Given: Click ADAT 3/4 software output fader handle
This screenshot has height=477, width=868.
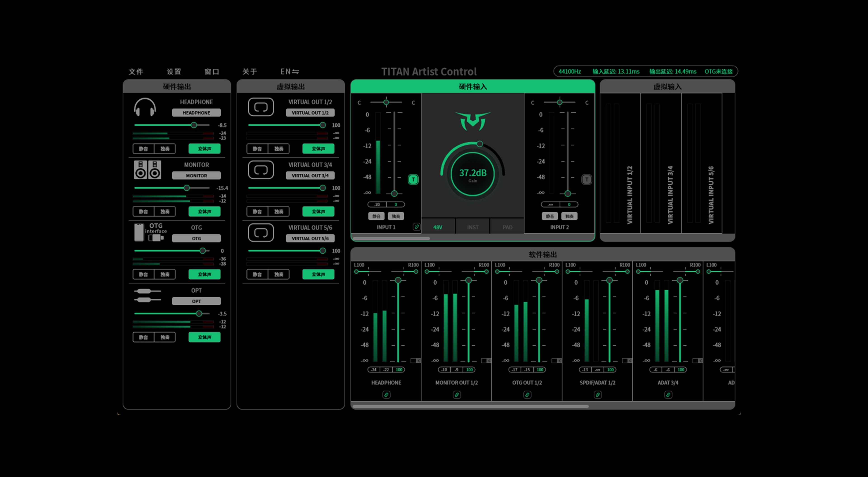Looking at the screenshot, I should pos(680,280).
